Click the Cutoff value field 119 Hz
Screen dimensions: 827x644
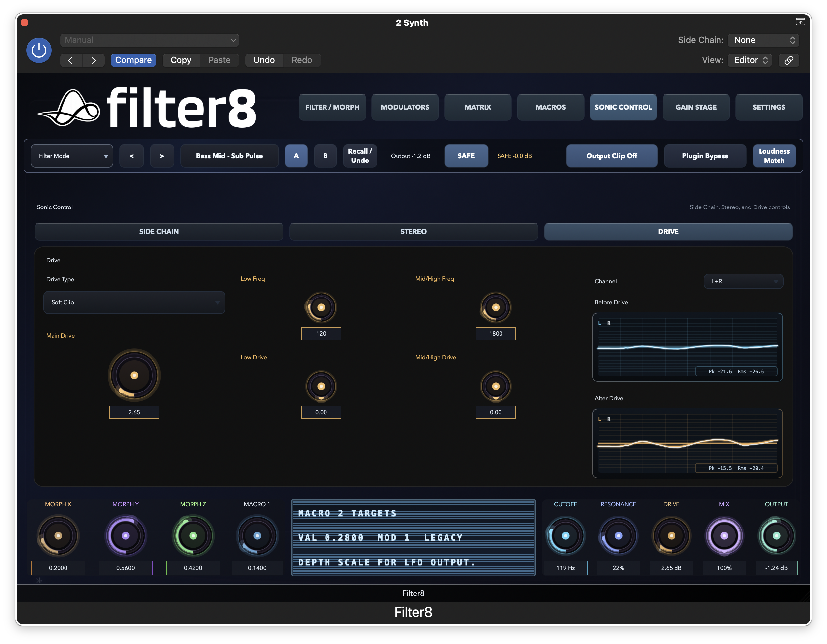(x=565, y=567)
